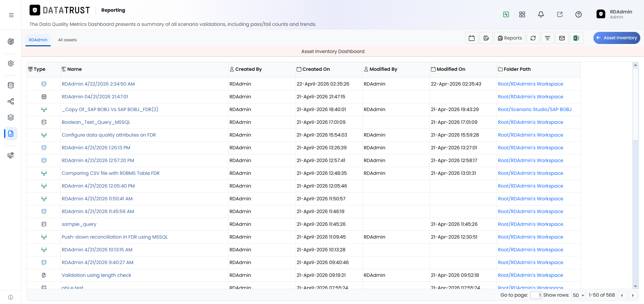Open the reporting icon in left sidebar
Image resolution: width=644 pixels, height=304 pixels.
pos(11,134)
